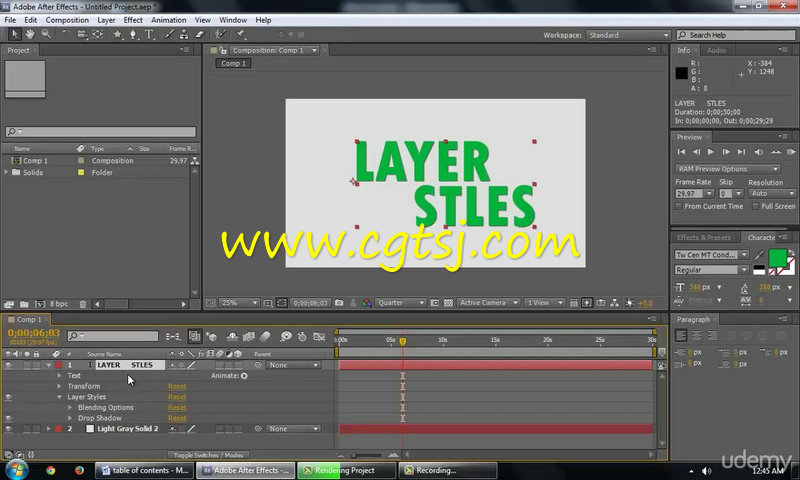
Task: Open the Effect menu
Action: tap(133, 20)
